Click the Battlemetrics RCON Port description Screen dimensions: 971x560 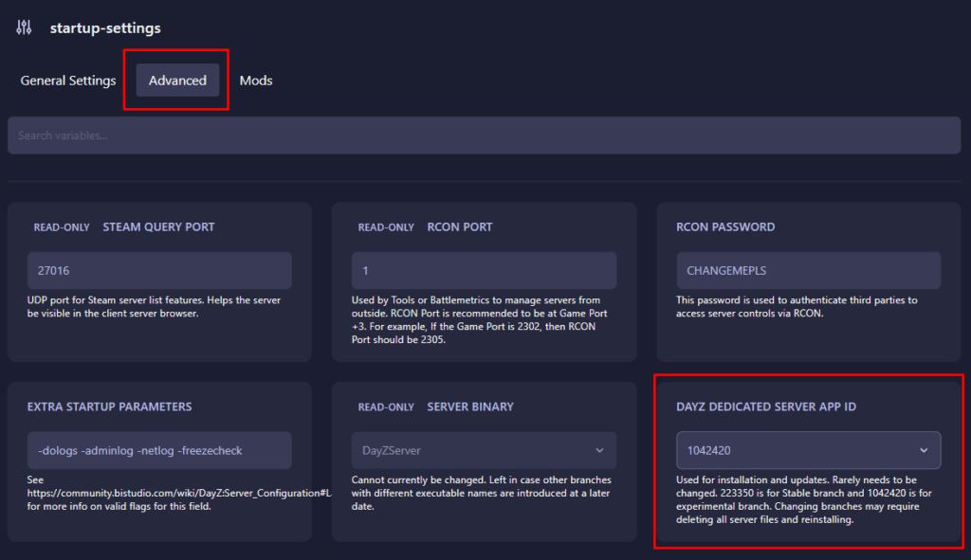479,320
